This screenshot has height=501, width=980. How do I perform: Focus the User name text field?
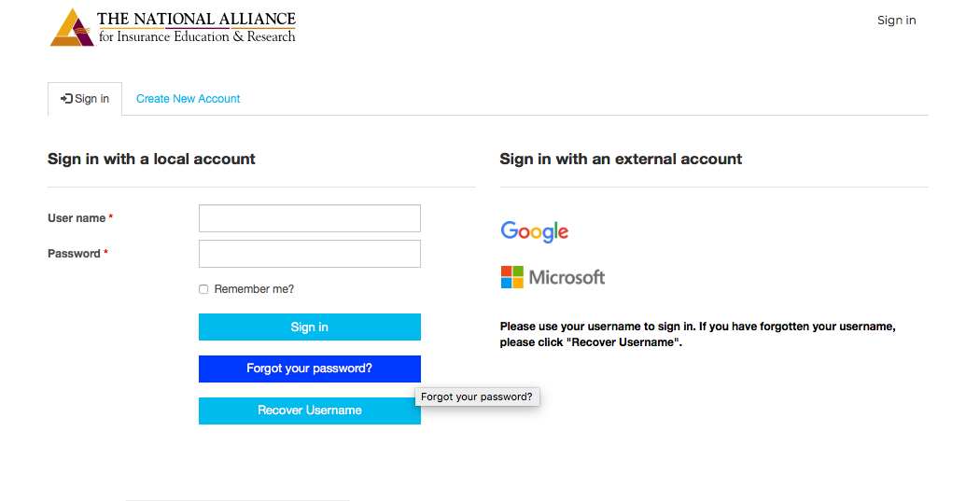point(309,218)
